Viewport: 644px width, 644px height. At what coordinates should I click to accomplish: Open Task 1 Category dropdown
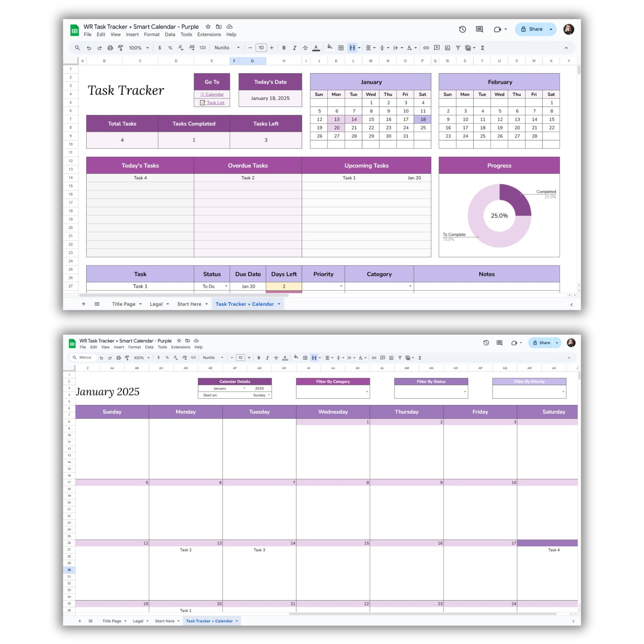tap(410, 286)
